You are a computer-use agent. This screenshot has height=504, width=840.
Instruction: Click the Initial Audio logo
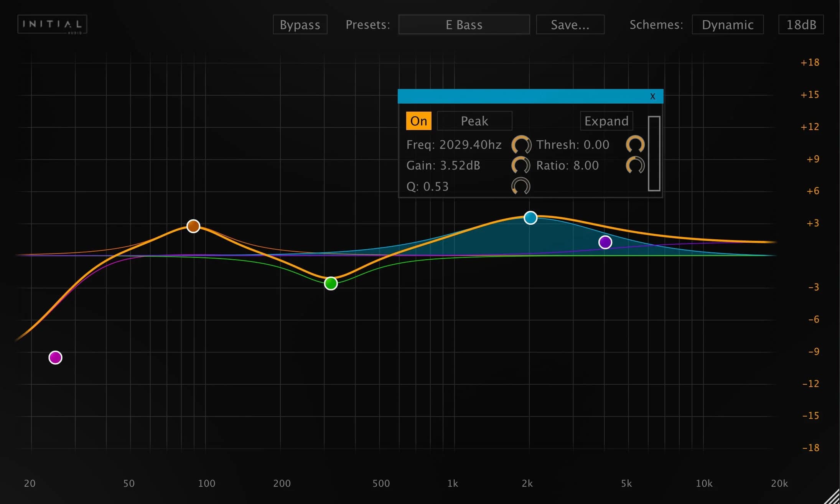[x=52, y=24]
